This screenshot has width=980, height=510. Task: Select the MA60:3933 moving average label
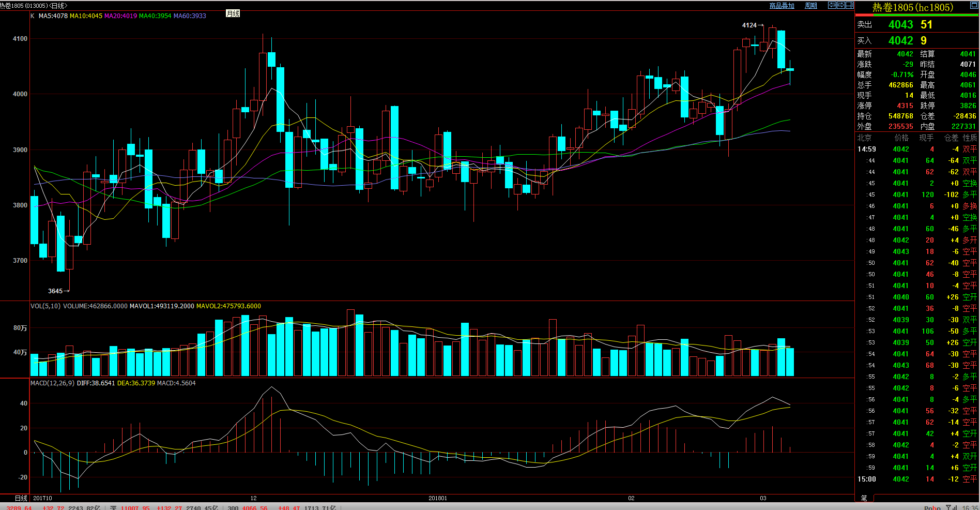(x=190, y=16)
